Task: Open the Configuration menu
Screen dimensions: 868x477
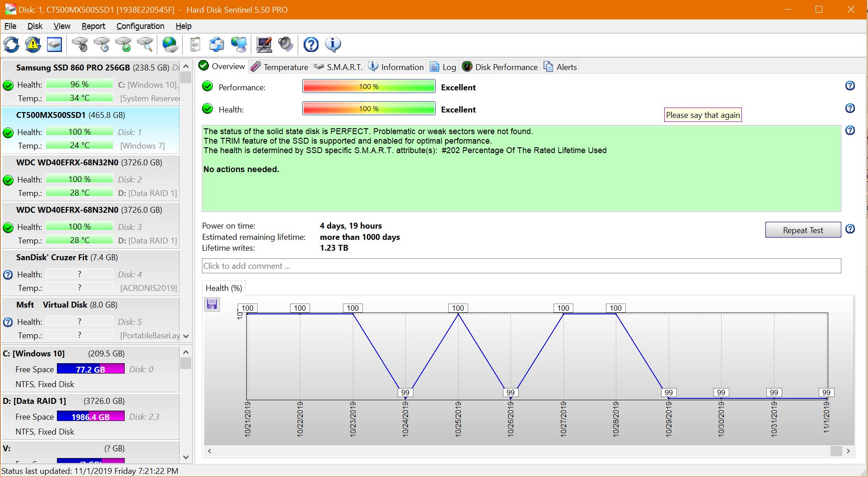Action: 140,26
